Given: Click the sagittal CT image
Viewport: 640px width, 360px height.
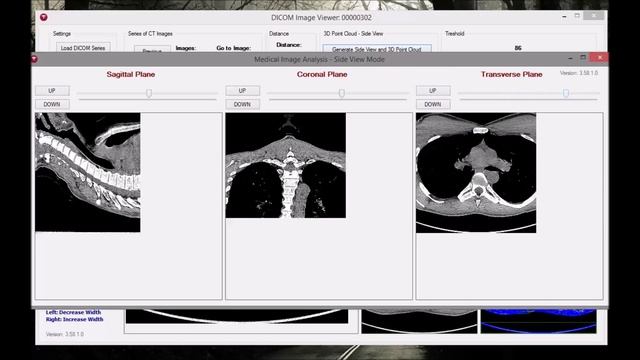Looking at the screenshot, I should [x=88, y=172].
